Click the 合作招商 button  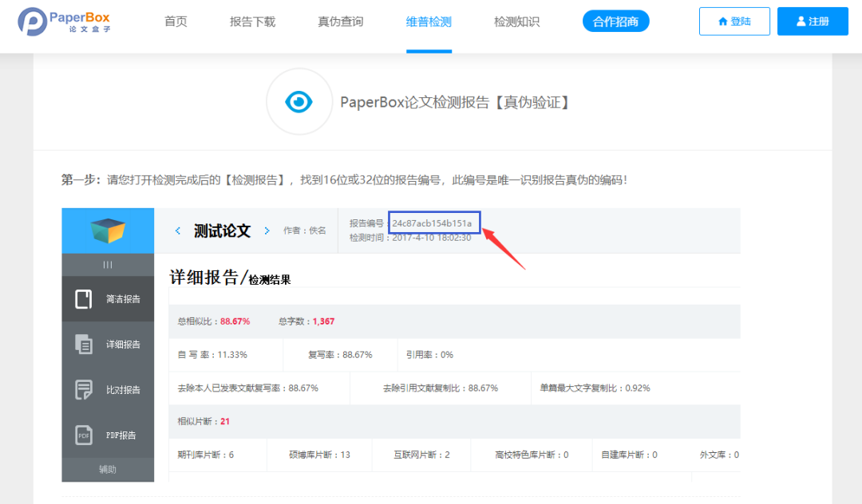coord(615,22)
